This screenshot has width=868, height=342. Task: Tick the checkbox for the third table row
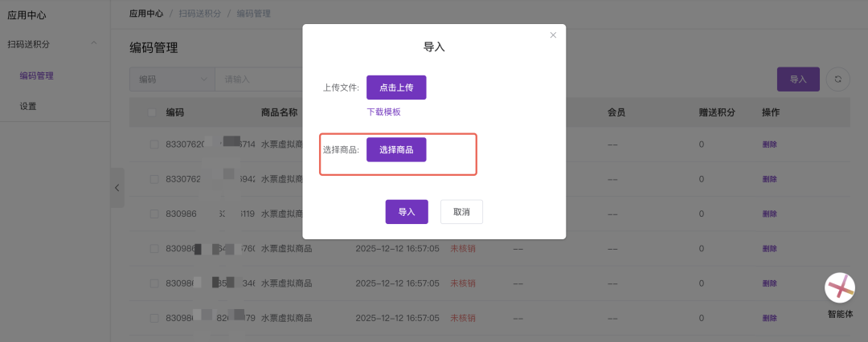tap(154, 214)
